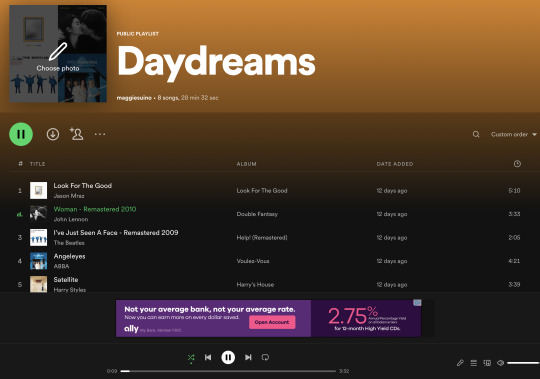Sort by the Title column header
This screenshot has width=540, height=379.
click(38, 164)
